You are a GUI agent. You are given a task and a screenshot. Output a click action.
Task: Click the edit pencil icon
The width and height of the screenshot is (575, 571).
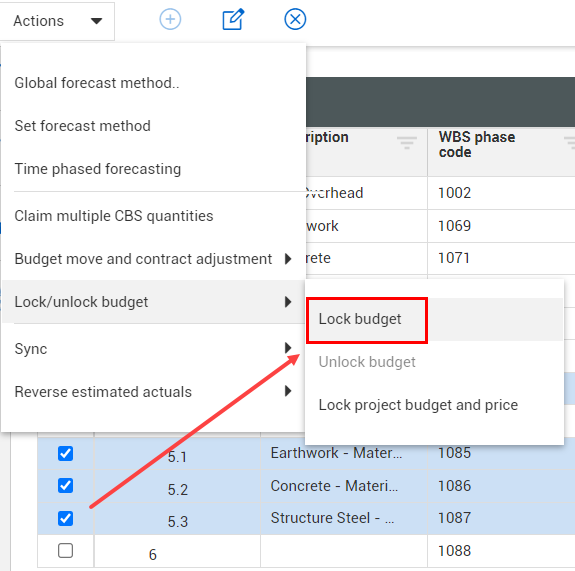coord(233,19)
